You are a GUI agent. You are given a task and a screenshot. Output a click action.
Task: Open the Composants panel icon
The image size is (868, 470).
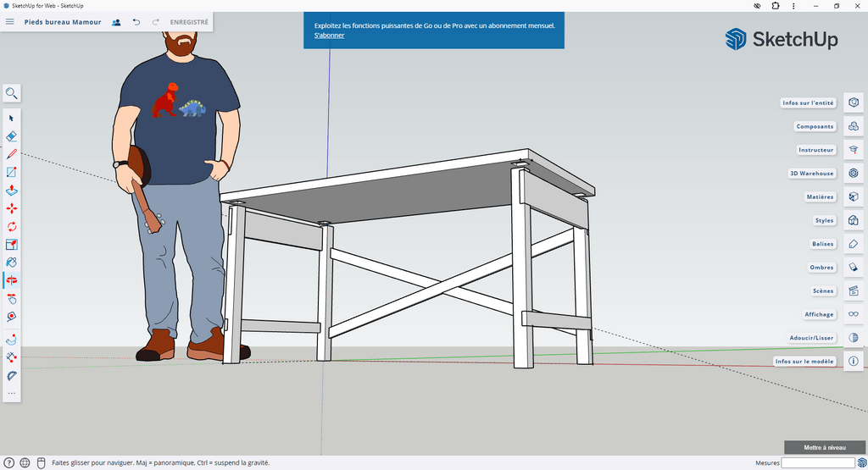click(x=854, y=126)
